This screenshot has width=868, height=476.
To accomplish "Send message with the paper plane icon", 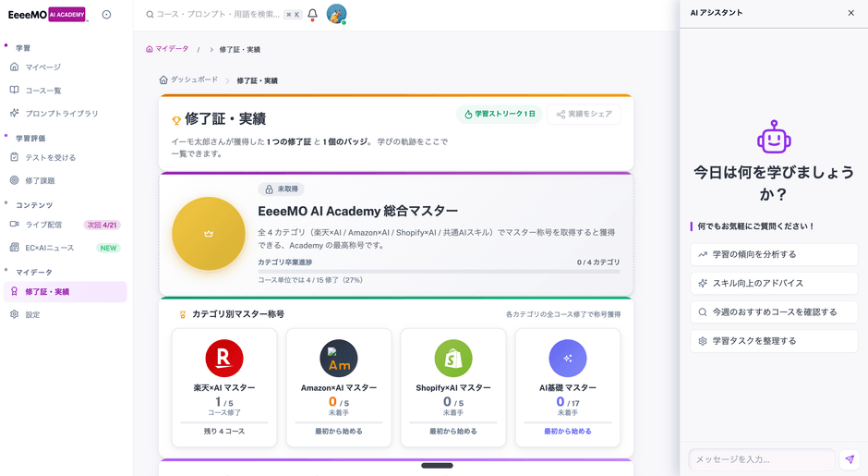I will click(x=850, y=459).
